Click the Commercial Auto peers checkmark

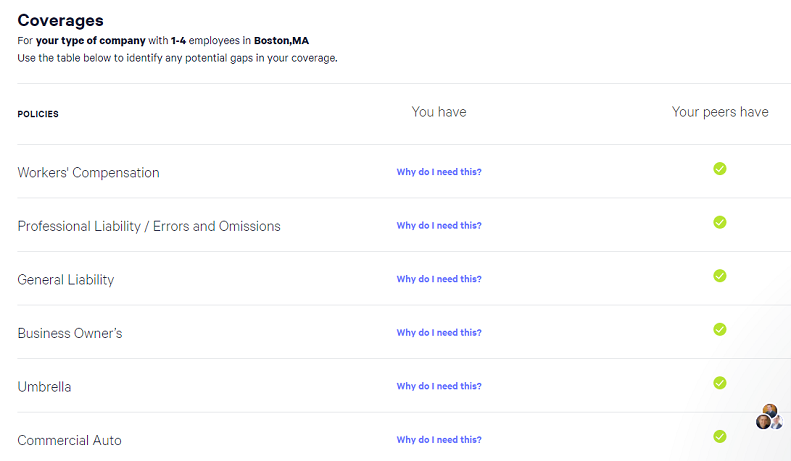pos(720,436)
